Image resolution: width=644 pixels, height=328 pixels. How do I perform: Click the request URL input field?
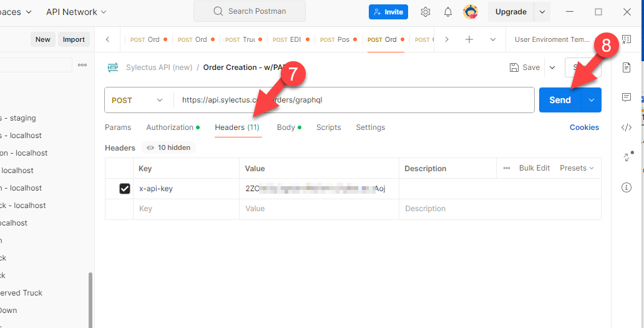pos(354,100)
